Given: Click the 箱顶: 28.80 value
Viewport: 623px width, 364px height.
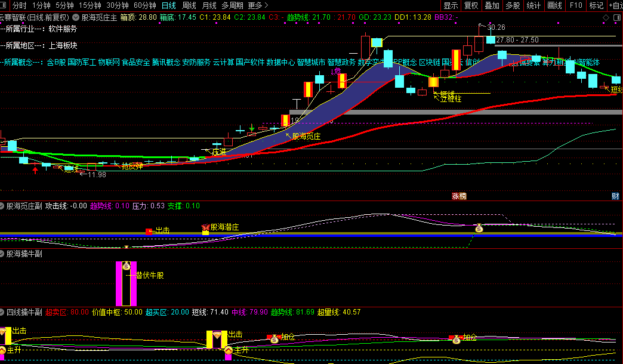Looking at the screenshot, I should (138, 17).
